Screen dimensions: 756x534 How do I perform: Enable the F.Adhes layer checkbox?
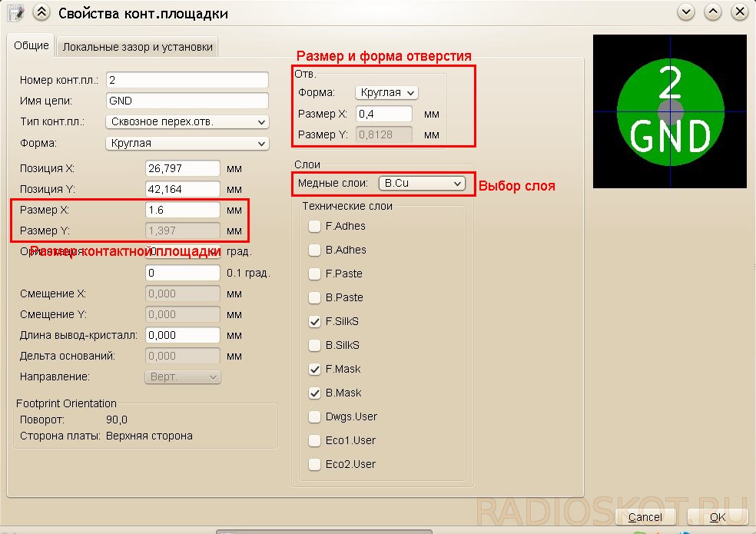[x=314, y=226]
